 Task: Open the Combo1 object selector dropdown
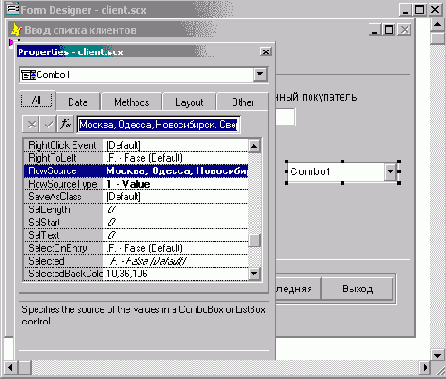tap(260, 74)
